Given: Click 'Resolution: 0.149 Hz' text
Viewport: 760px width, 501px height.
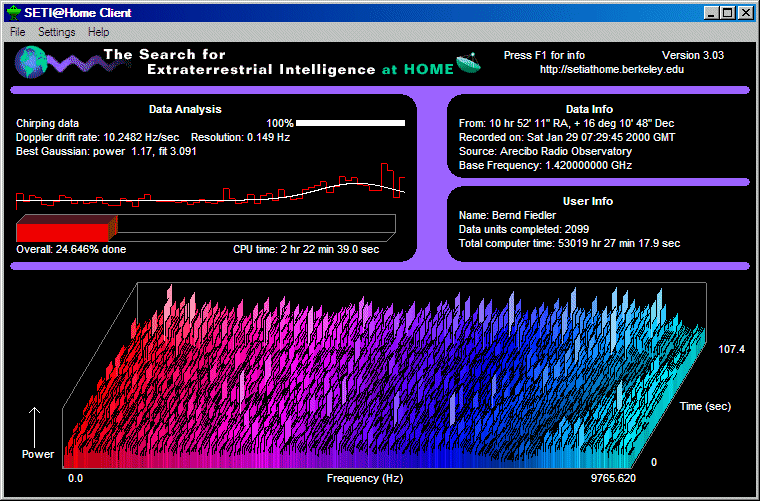Looking at the screenshot, I should [x=240, y=137].
